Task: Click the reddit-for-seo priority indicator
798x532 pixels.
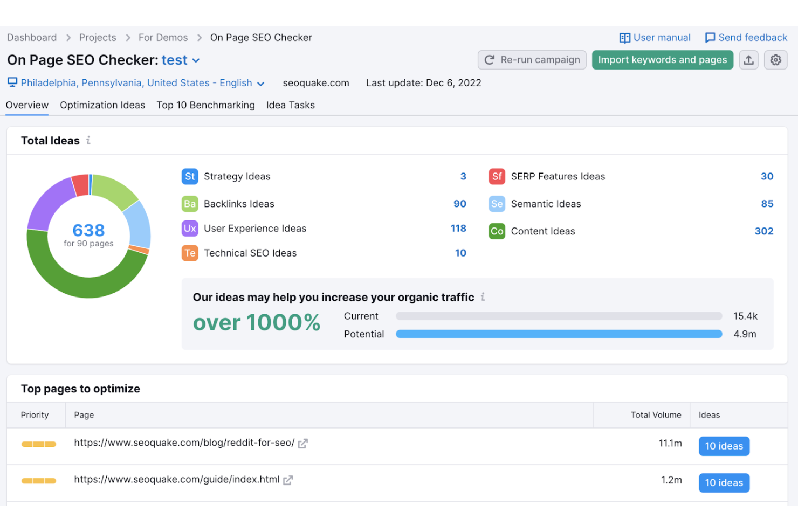Action: 39,444
